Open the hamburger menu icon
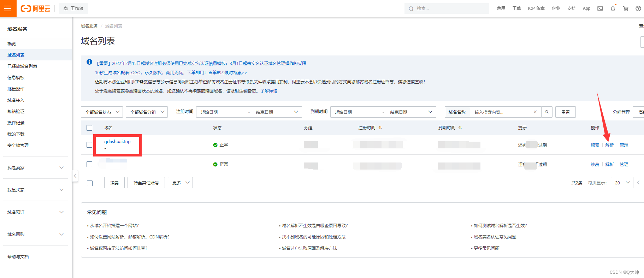Screen dimensions: 644x278 (x=8, y=8)
